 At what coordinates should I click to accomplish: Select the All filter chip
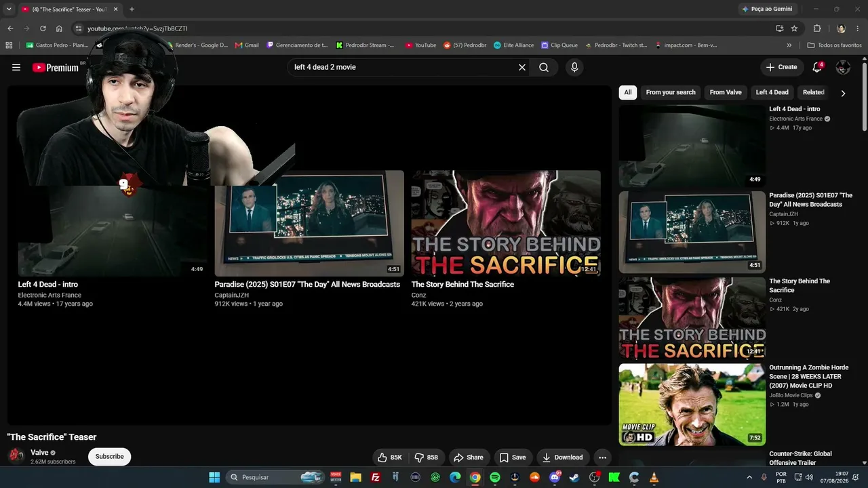(x=628, y=92)
